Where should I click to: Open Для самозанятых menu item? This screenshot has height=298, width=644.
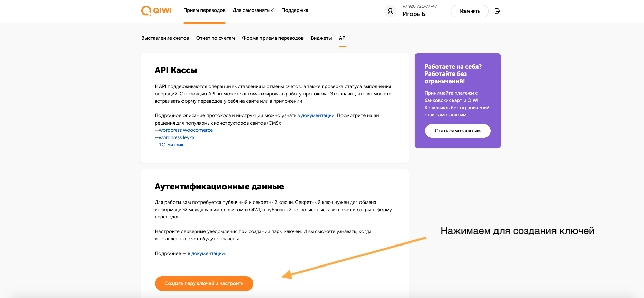click(253, 10)
